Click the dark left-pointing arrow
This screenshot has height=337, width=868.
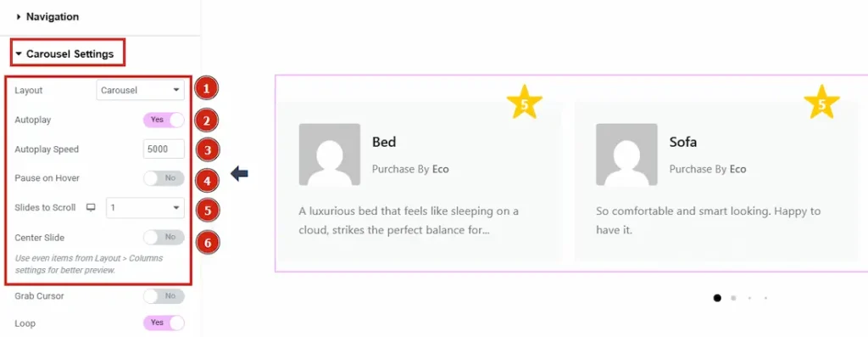coord(239,174)
